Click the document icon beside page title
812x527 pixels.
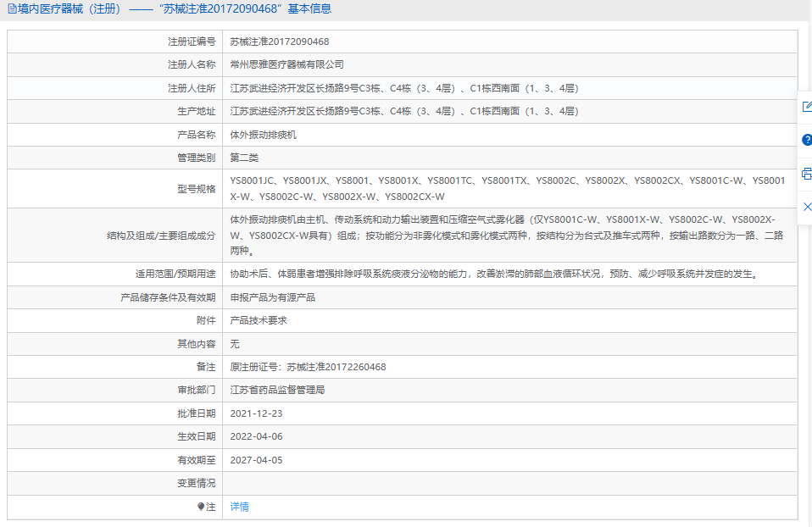(12, 9)
